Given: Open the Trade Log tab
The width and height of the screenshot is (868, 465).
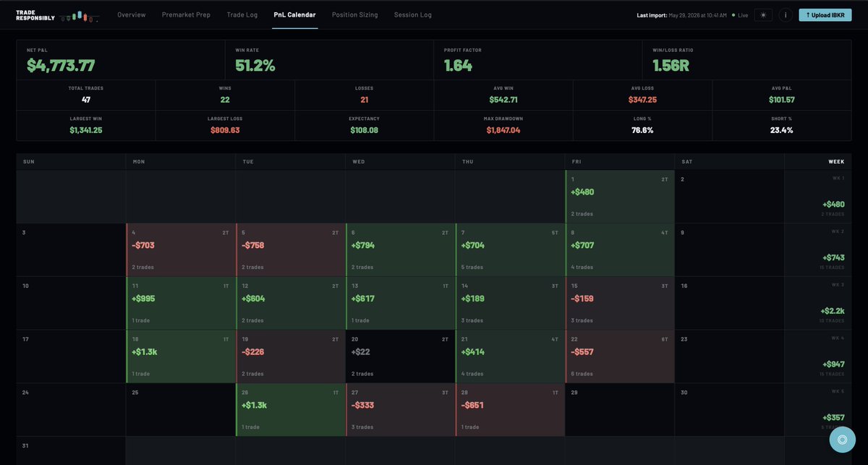Looking at the screenshot, I should point(242,14).
